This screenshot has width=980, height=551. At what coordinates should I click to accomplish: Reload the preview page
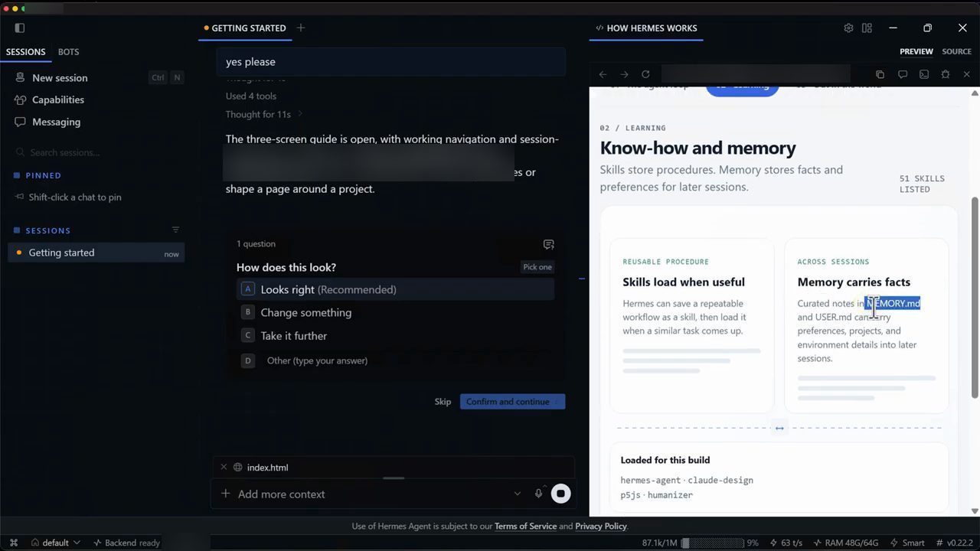coord(645,74)
